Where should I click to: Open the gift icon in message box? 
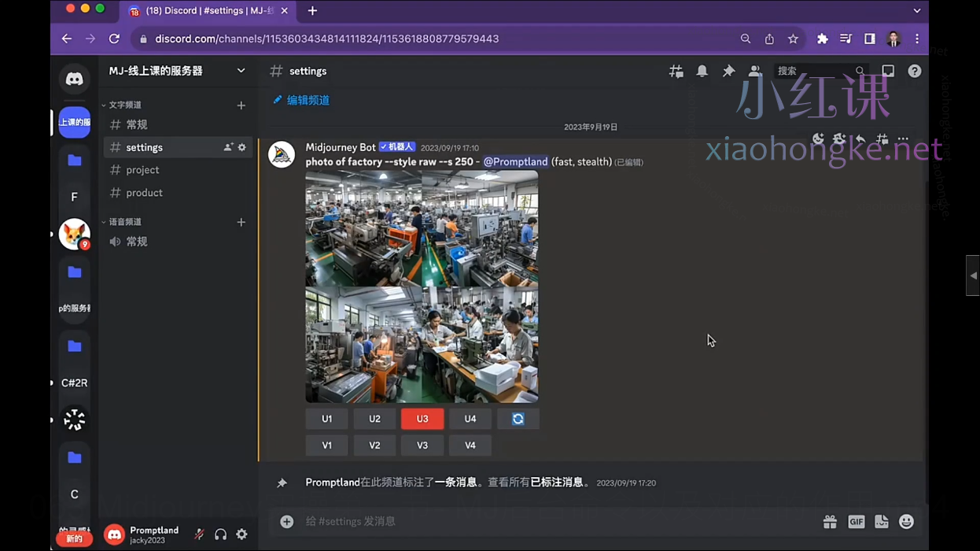pyautogui.click(x=830, y=521)
